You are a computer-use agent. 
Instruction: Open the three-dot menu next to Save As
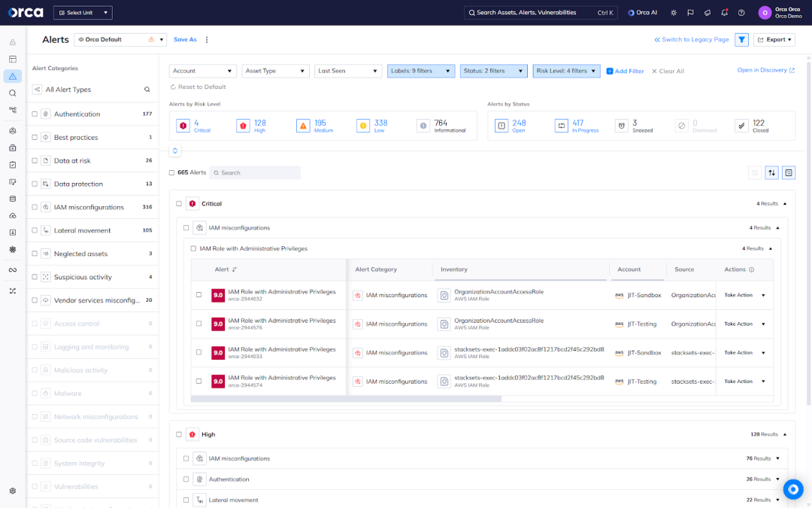207,39
